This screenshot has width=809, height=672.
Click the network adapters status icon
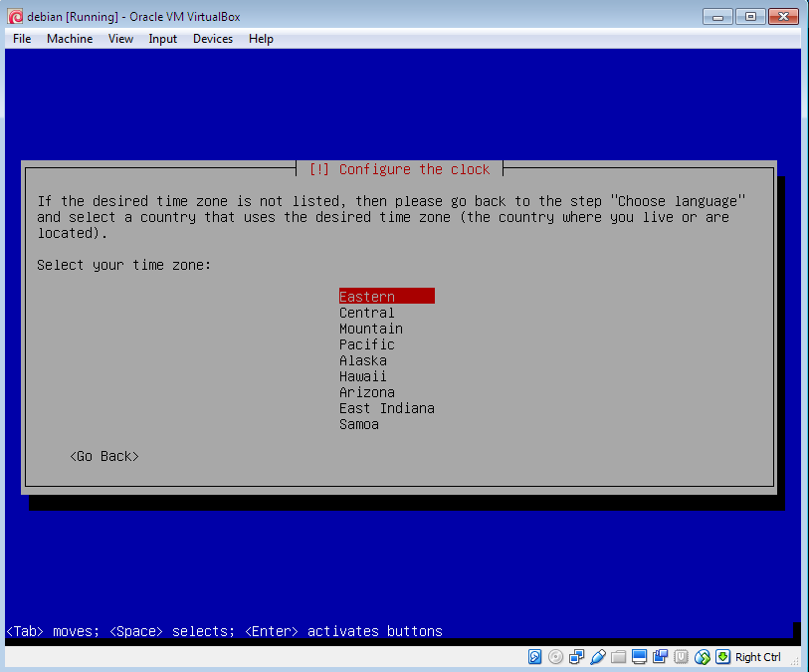click(576, 656)
